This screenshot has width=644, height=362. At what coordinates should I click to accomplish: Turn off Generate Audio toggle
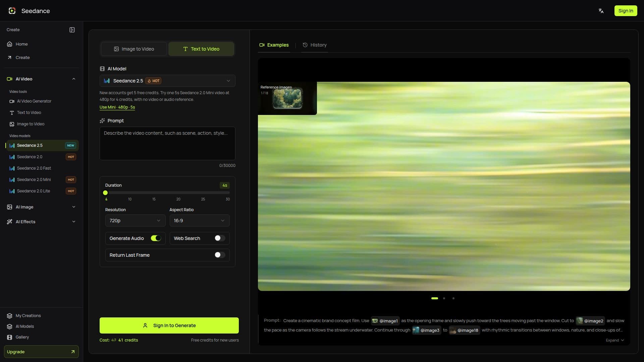pos(156,238)
